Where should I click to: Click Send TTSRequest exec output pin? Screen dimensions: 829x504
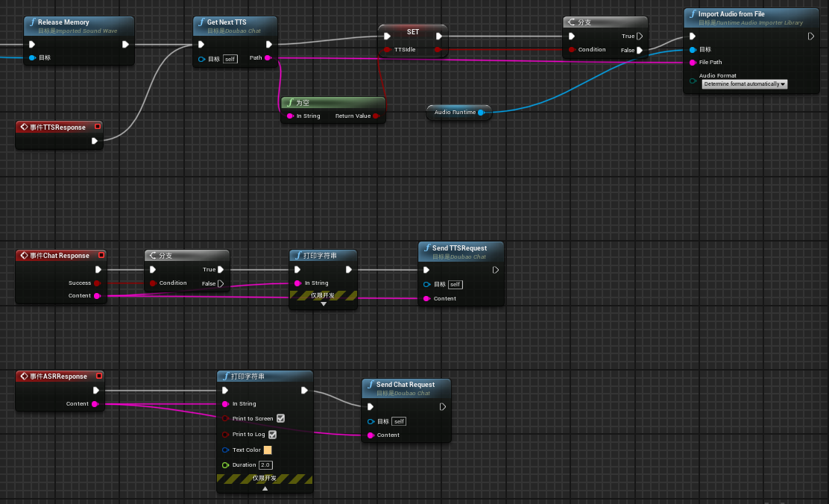496,270
